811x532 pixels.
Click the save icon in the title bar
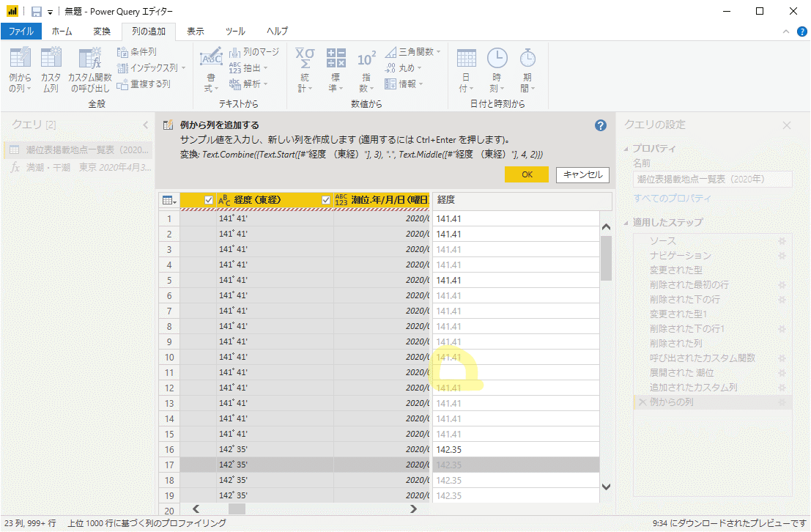click(36, 12)
